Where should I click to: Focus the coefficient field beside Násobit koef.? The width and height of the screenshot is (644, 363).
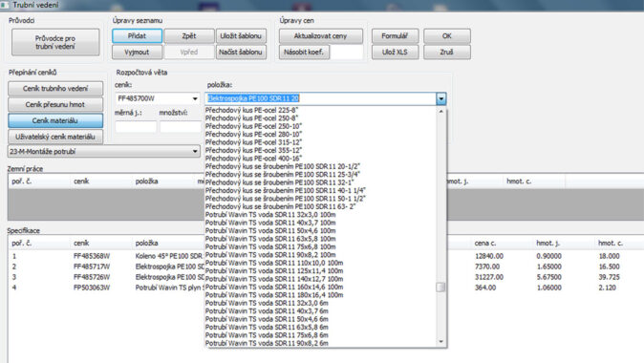tap(347, 53)
